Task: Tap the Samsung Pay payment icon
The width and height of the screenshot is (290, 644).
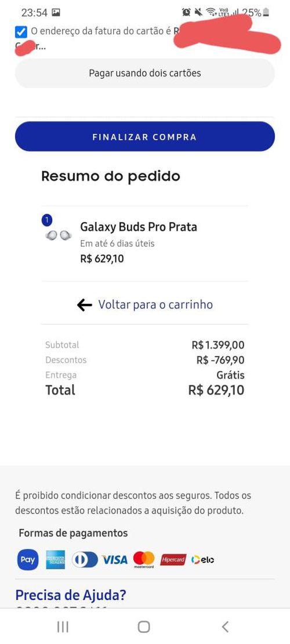Action: [x=27, y=559]
